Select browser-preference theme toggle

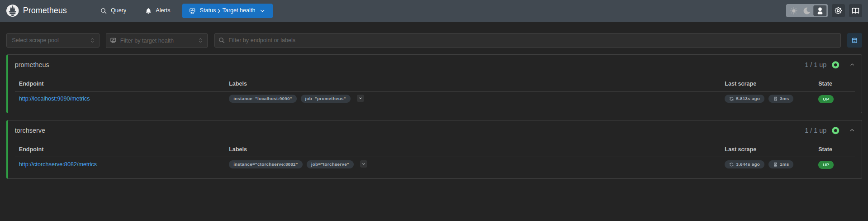(x=820, y=11)
